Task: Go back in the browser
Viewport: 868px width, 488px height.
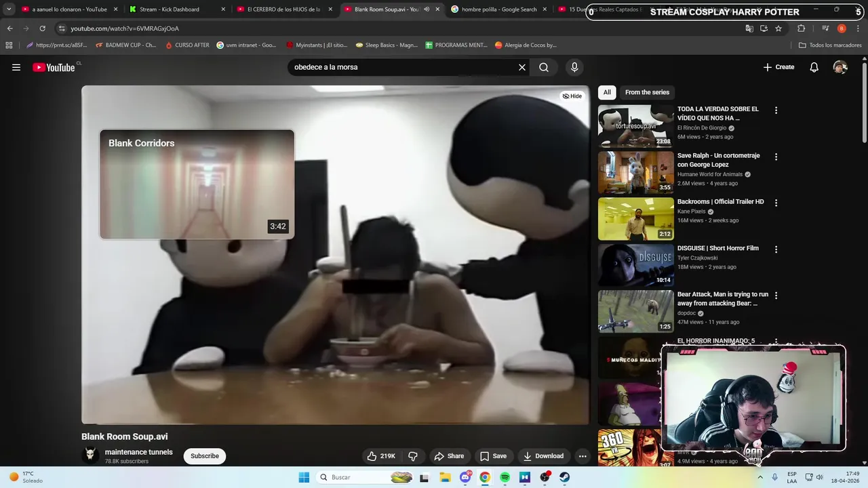Action: coord(9,28)
